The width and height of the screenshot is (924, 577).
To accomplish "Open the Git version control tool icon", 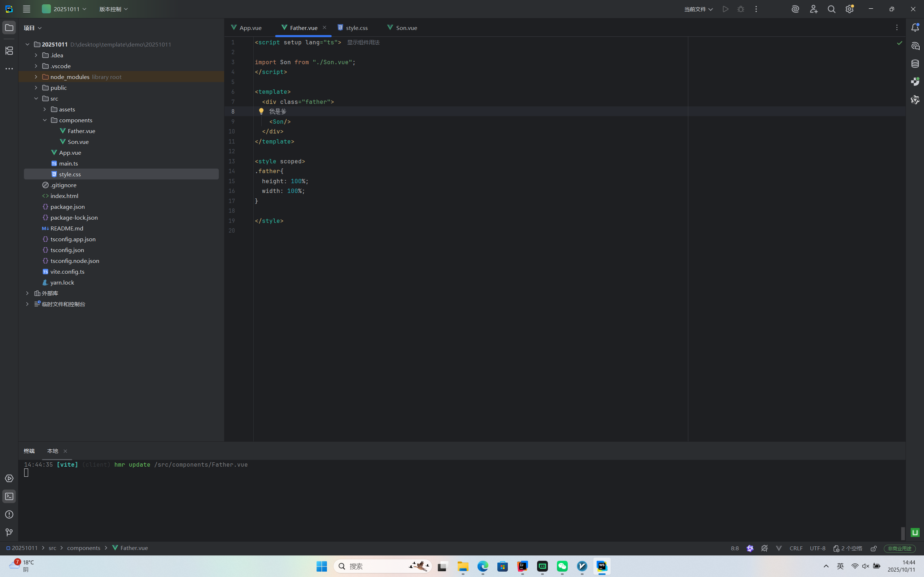I will point(9,532).
